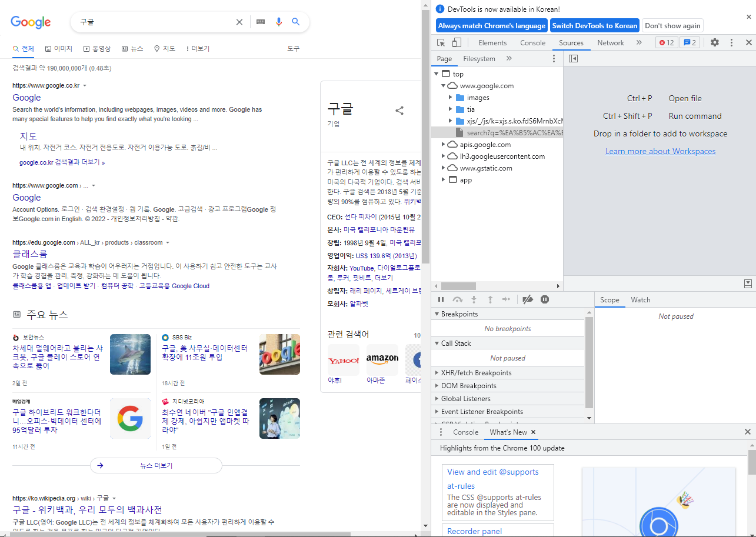Click the Google search input field
Viewport: 756px width, 537px height.
click(x=154, y=22)
